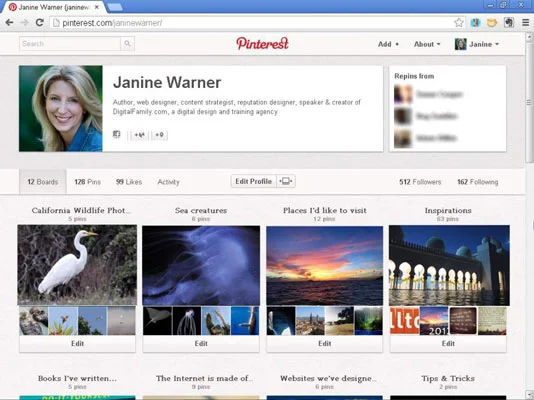The width and height of the screenshot is (534, 400).
Task: Reload the page
Action: pyautogui.click(x=40, y=22)
